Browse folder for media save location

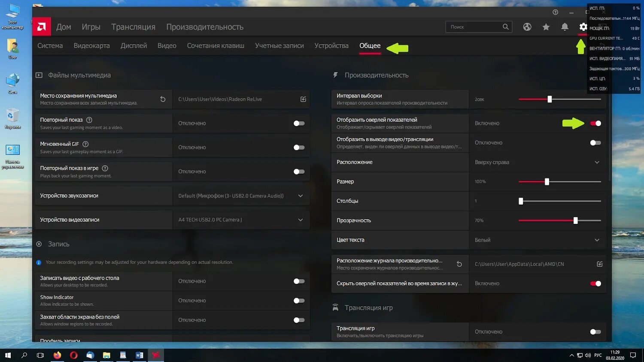pyautogui.click(x=303, y=99)
